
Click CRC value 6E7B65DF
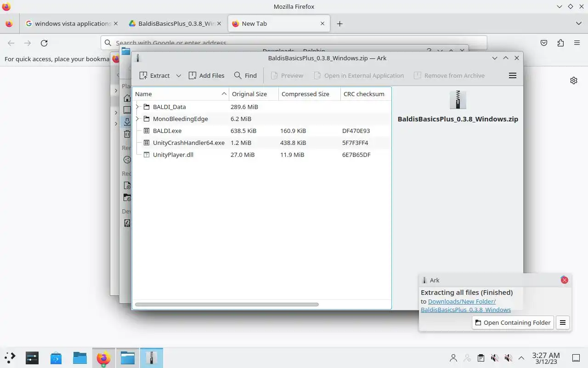coord(356,155)
